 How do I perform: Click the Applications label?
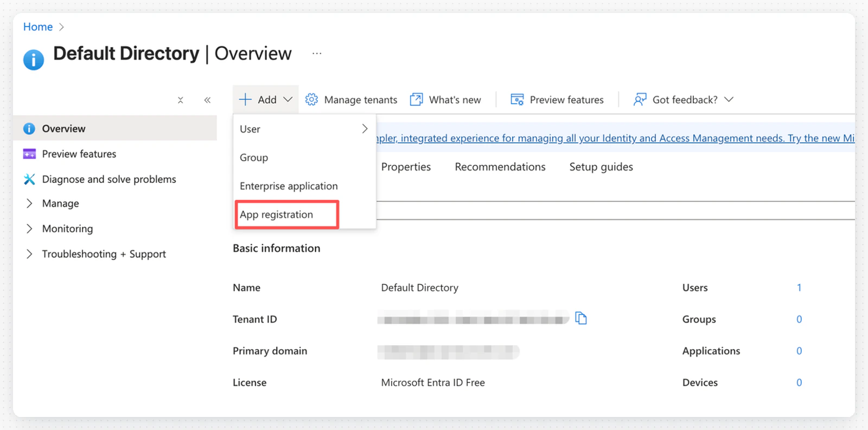tap(711, 351)
